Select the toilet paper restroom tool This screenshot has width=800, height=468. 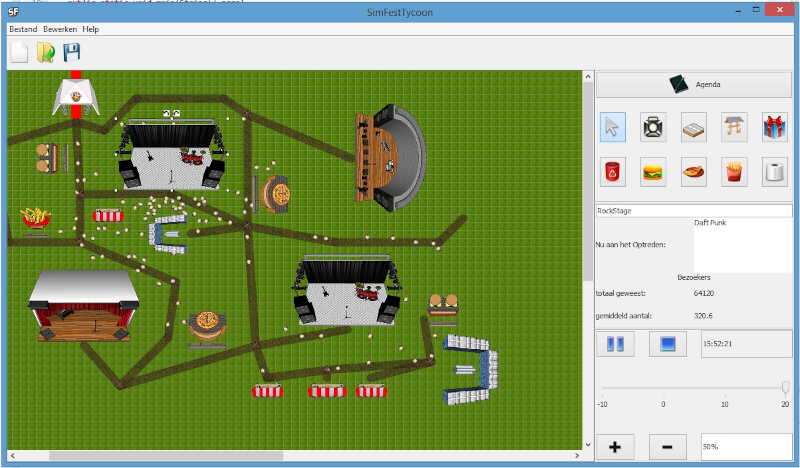tap(775, 172)
